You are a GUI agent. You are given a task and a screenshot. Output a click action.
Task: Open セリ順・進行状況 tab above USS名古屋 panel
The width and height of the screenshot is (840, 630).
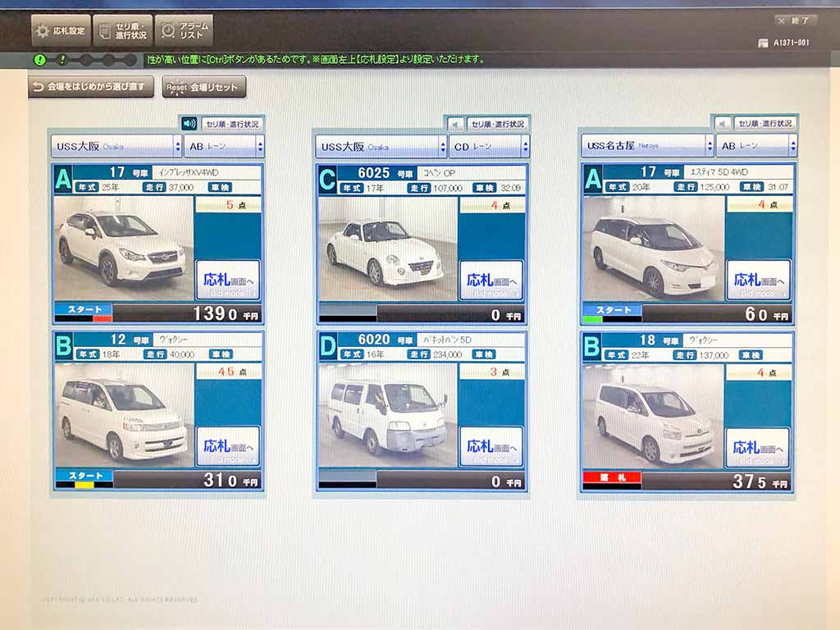click(x=764, y=123)
